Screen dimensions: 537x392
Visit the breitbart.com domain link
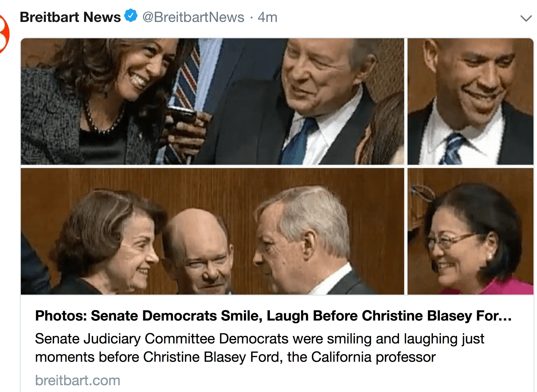point(78,380)
